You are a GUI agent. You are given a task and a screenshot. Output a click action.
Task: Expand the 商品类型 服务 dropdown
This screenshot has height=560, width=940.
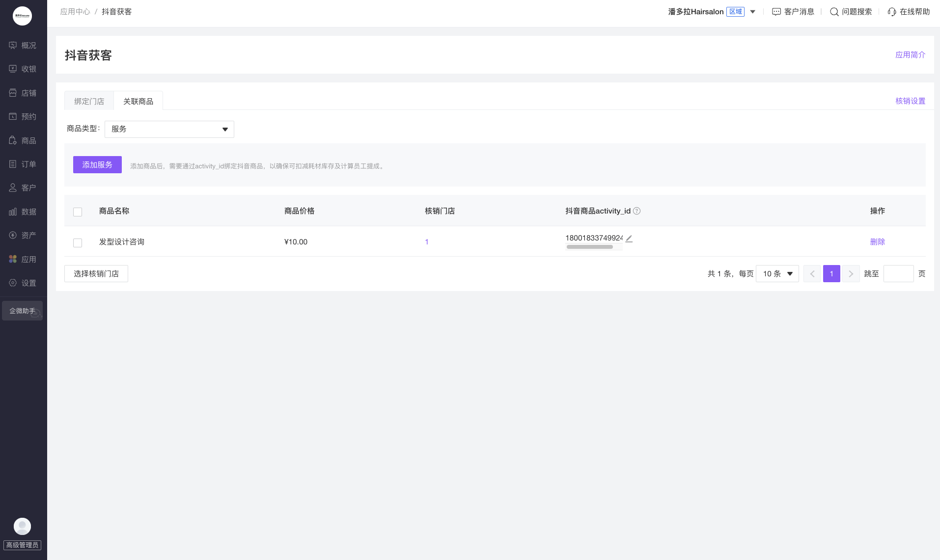tap(169, 129)
